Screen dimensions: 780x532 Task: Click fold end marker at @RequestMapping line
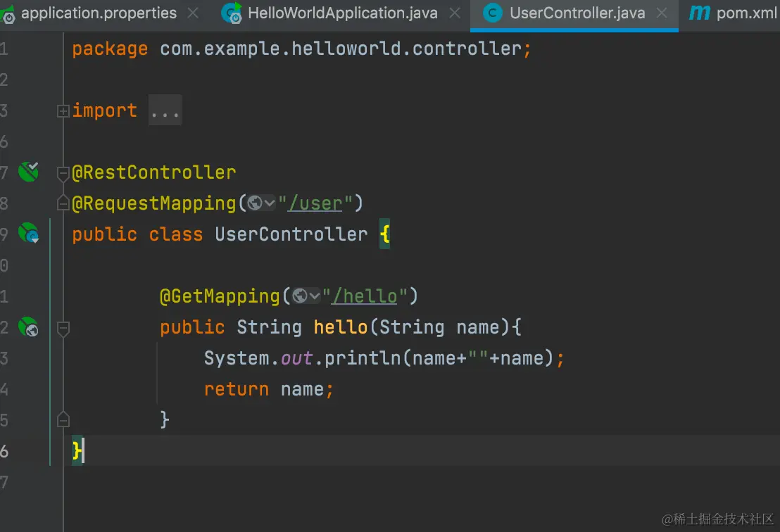pos(63,203)
